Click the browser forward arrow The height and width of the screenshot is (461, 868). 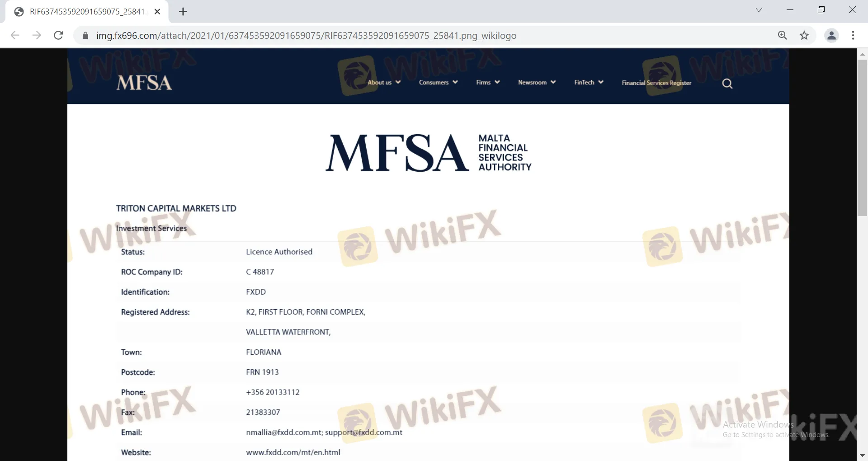37,35
